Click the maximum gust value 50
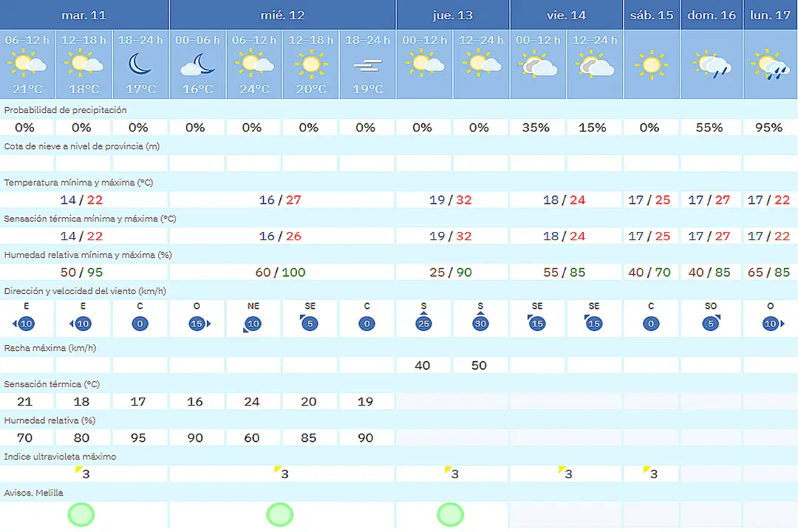Screen dimensions: 798x532 [x=479, y=365]
